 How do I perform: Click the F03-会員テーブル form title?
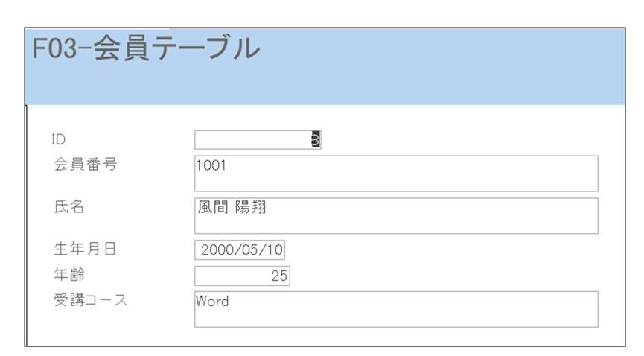coord(146,49)
